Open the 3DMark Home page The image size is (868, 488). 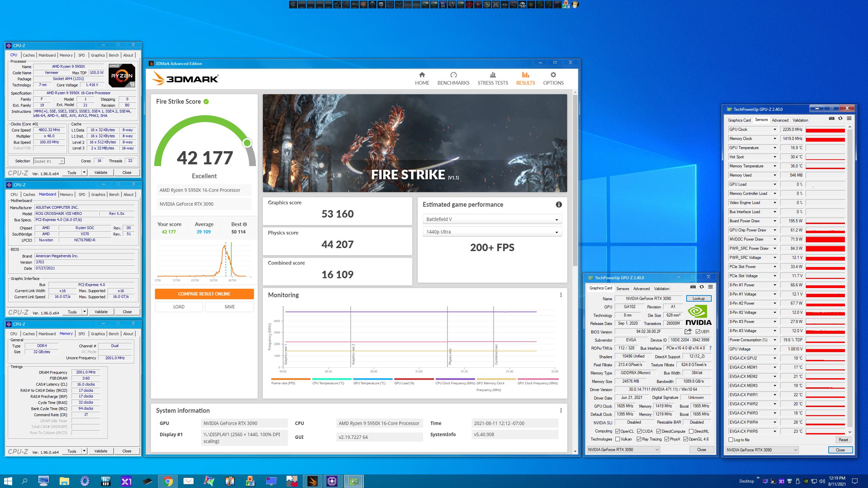[422, 78]
